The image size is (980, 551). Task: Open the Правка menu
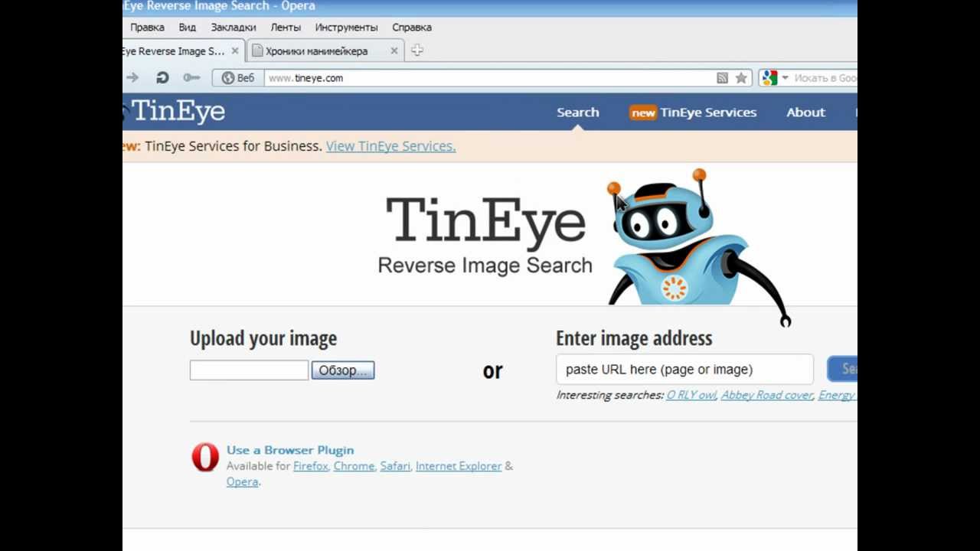(147, 27)
